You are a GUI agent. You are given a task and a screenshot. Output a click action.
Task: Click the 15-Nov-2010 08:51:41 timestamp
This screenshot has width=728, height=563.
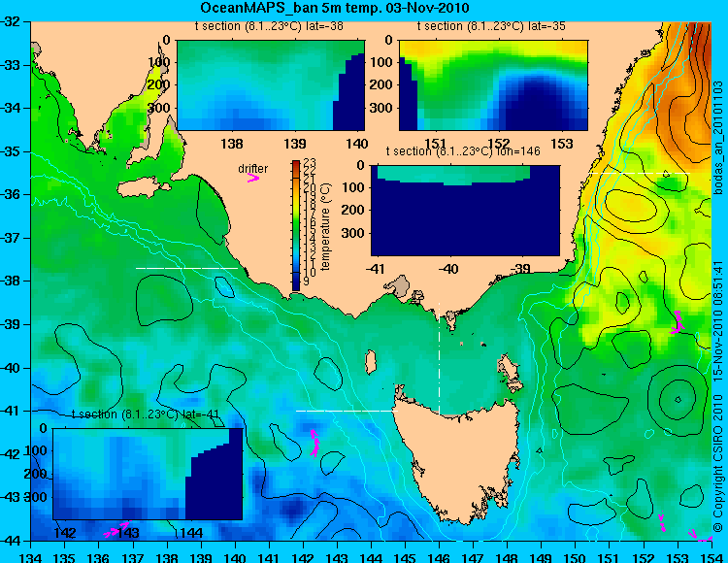click(x=718, y=322)
